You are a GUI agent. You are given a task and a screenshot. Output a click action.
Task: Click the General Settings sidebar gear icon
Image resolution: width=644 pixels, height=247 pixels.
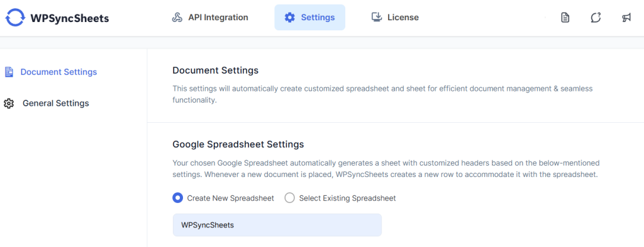pos(9,103)
